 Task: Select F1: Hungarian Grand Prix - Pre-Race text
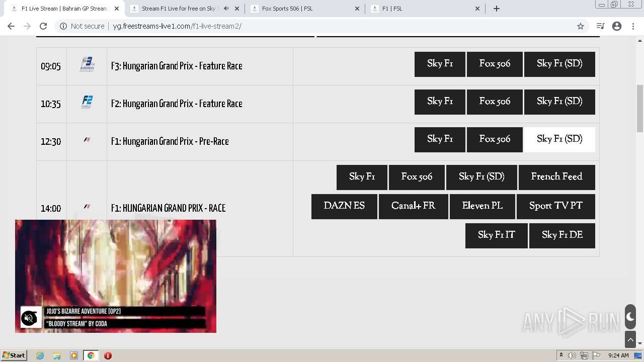(170, 141)
